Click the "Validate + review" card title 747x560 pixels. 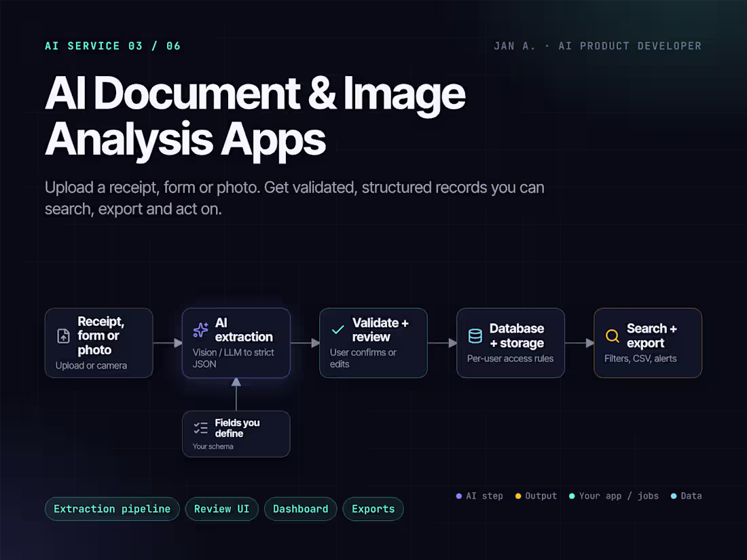tap(380, 329)
